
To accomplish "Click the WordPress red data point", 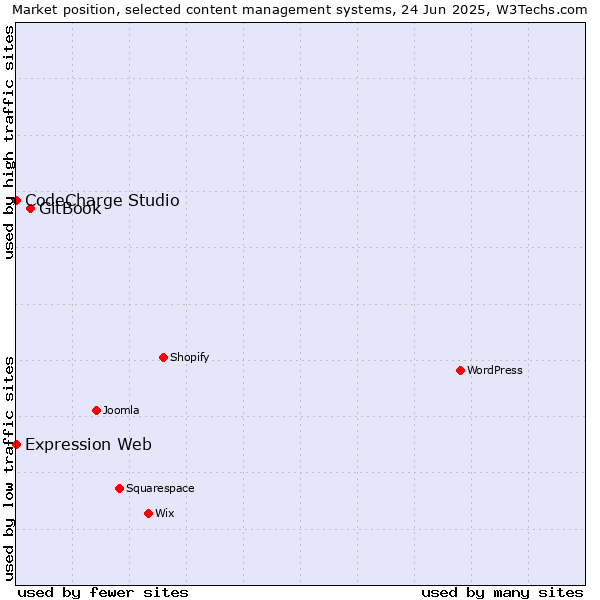I will tap(460, 370).
